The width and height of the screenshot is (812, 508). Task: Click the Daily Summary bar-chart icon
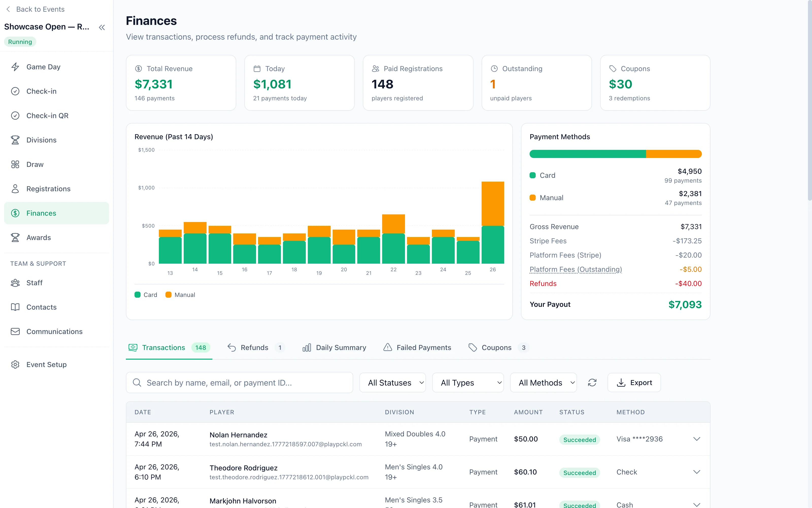point(307,347)
